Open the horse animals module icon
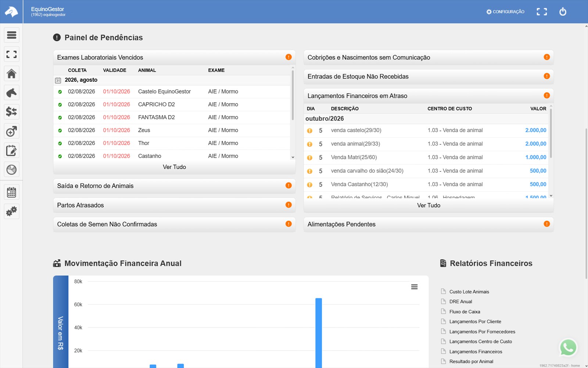The image size is (588, 368). (x=11, y=93)
